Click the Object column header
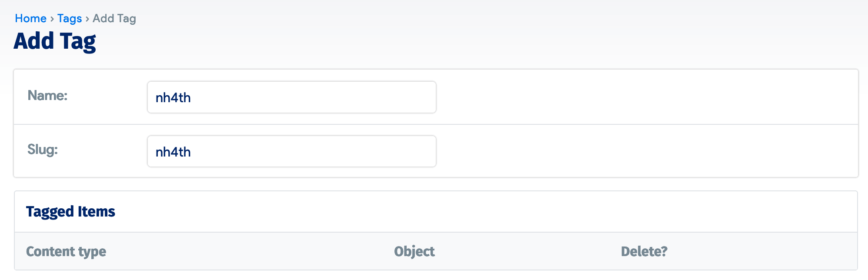This screenshot has width=868, height=280. 414,251
